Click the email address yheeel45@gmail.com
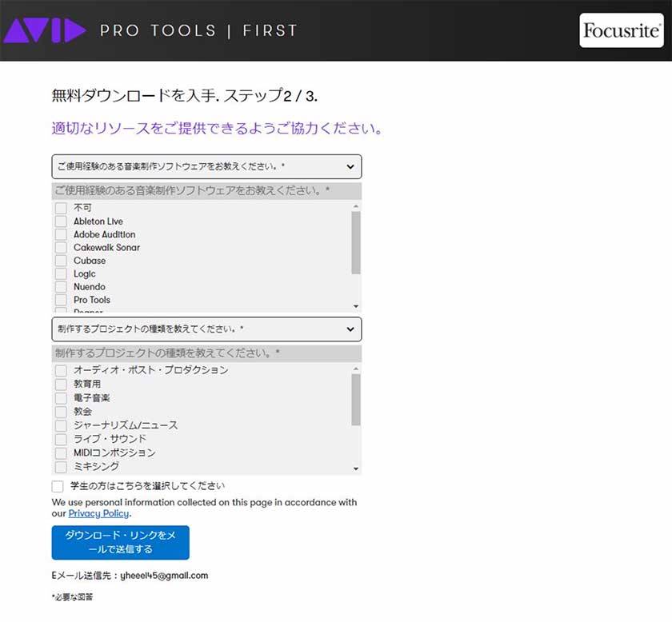Image resolution: width=672 pixels, height=622 pixels. (x=164, y=576)
